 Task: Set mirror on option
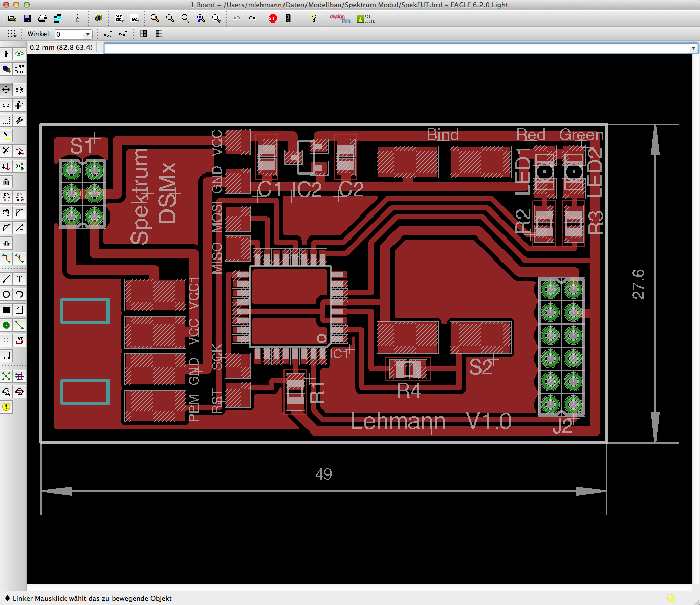pos(159,34)
